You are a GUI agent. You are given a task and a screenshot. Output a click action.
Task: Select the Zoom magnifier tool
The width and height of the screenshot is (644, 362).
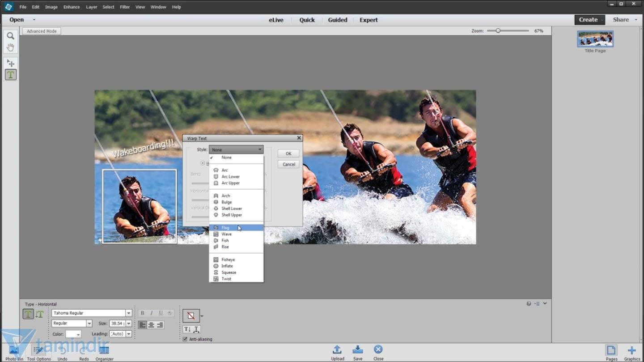[x=10, y=36]
